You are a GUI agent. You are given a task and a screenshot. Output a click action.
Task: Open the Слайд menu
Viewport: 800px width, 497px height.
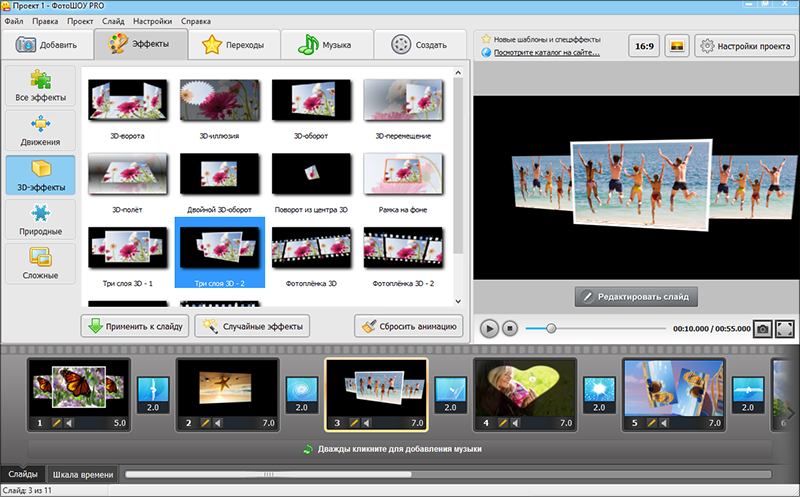113,21
